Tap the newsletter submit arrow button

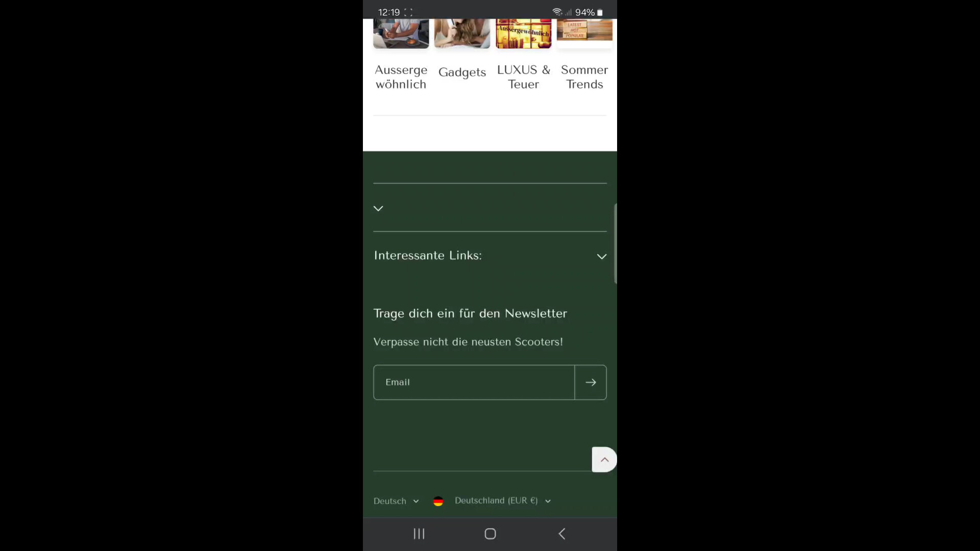tap(591, 382)
